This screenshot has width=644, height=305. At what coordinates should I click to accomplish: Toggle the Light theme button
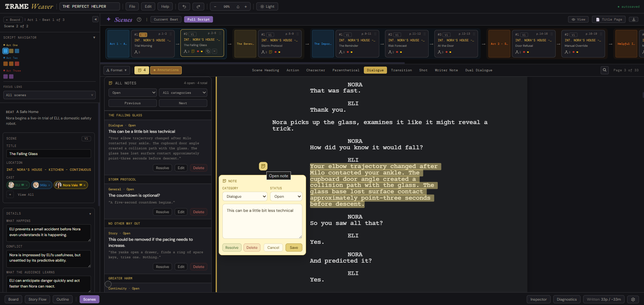coord(267,6)
